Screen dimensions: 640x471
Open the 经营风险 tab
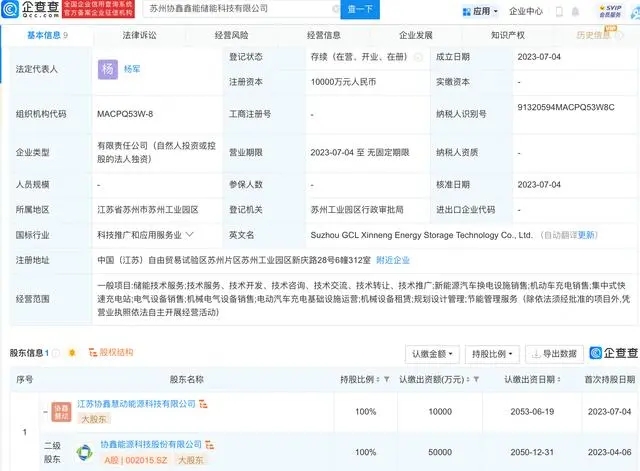click(231, 36)
